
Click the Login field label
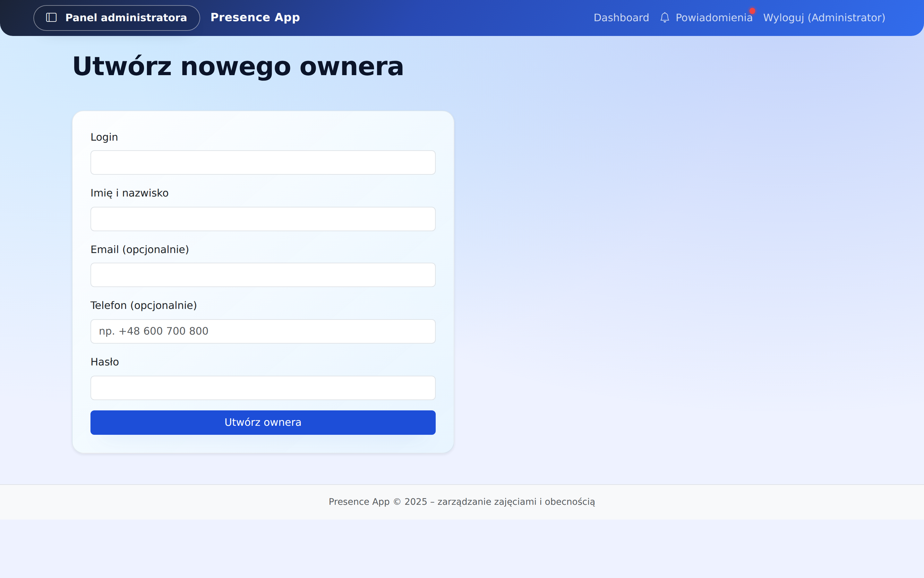click(x=104, y=137)
